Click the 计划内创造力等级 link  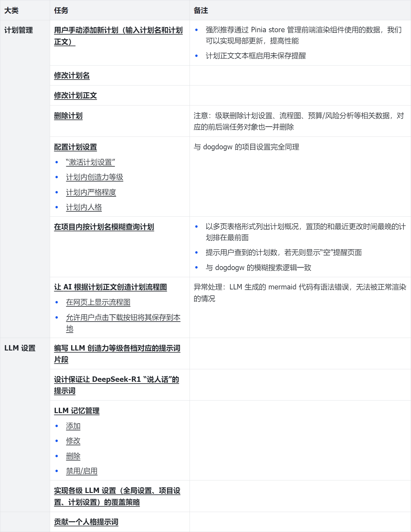94,177
